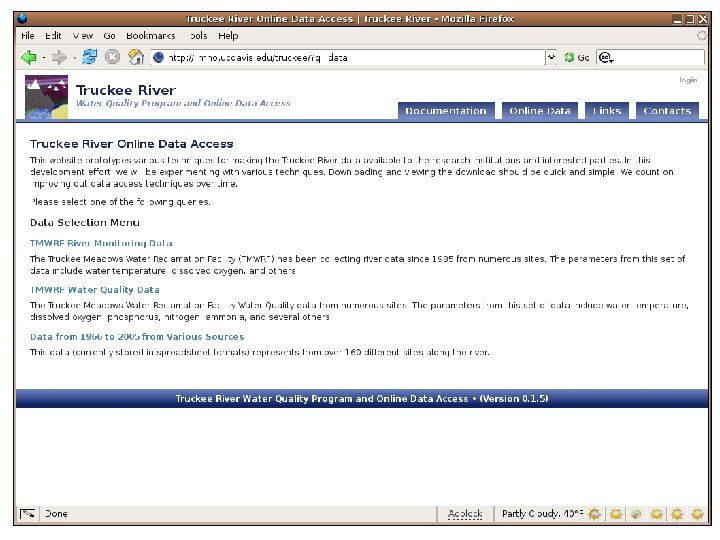Switch to the Online Data tab

pos(540,111)
